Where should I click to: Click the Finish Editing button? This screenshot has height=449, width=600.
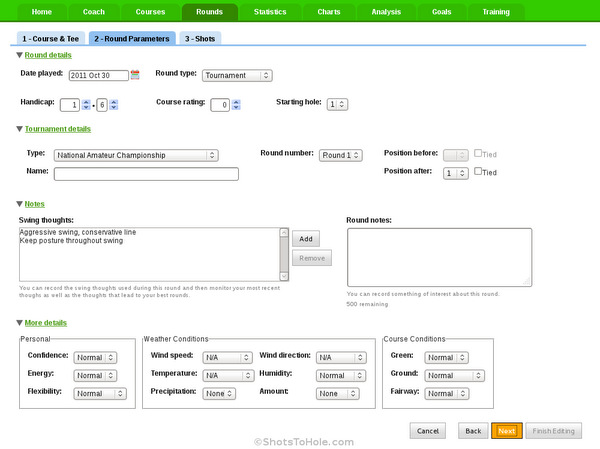click(554, 431)
